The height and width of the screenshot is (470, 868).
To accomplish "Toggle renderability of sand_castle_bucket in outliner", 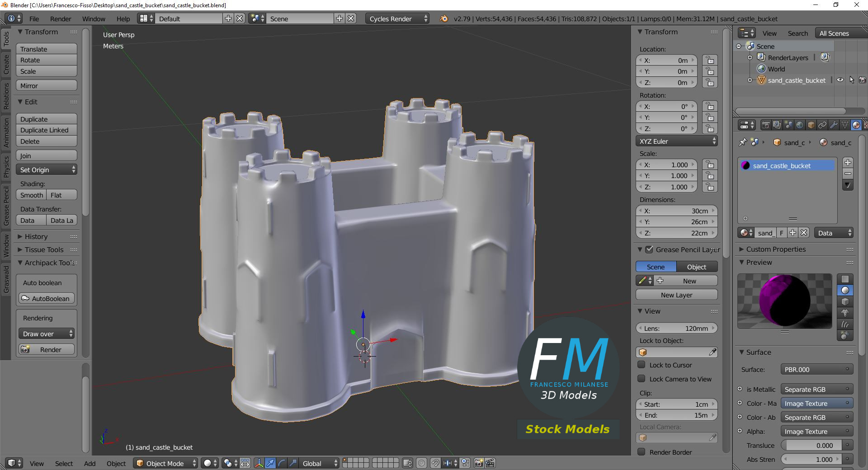I will (x=863, y=80).
